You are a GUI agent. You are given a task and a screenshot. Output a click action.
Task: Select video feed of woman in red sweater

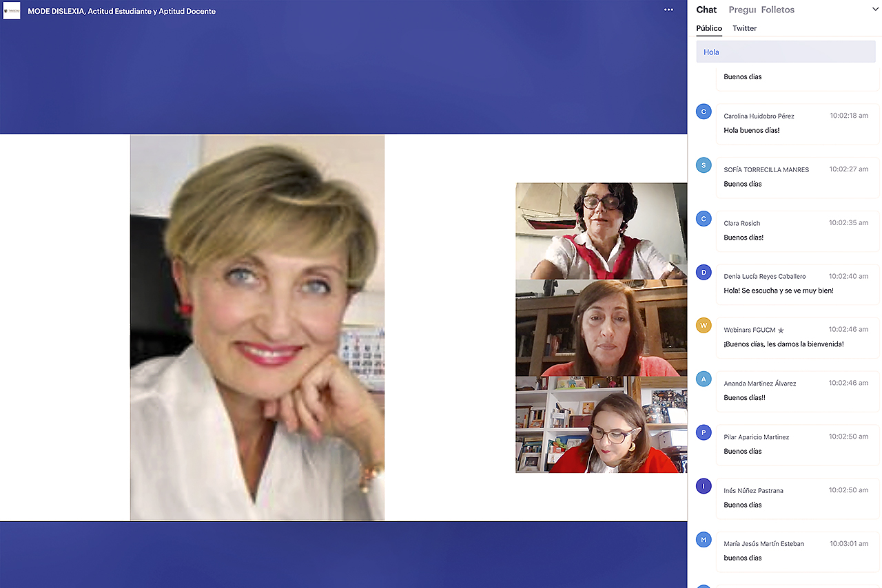point(602,425)
